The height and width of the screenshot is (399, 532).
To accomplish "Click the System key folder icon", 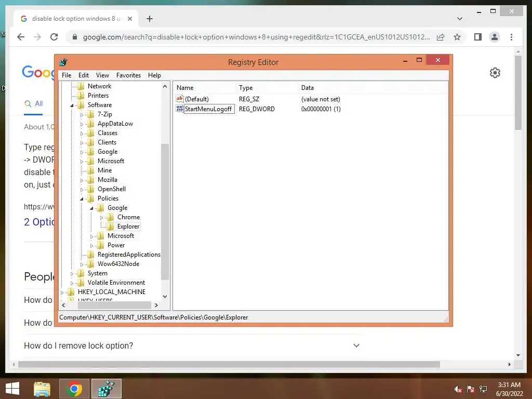I will click(x=81, y=273).
